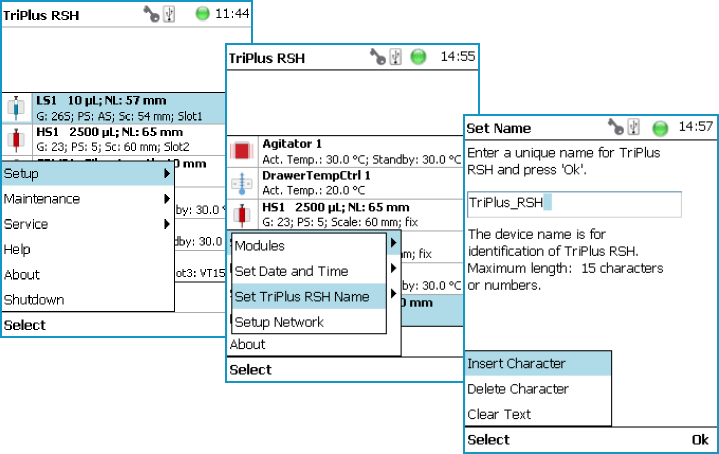The image size is (719, 454).
Task: Click TriPlus RSH title in 11:44 window
Action: 41,15
